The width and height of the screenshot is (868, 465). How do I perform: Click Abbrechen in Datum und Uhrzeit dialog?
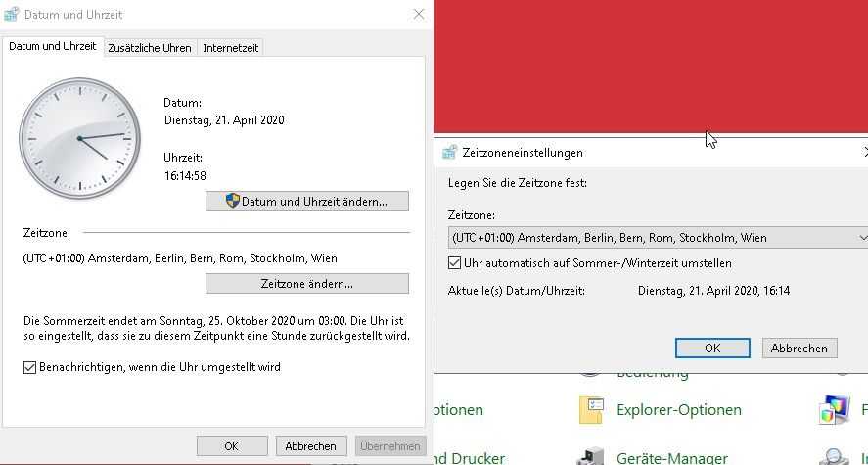tap(310, 446)
